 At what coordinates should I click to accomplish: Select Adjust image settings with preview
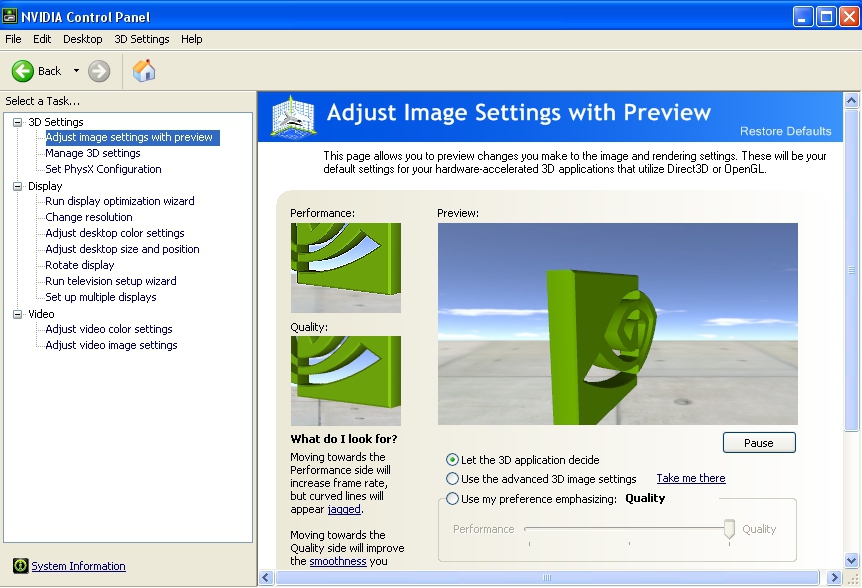tap(129, 137)
